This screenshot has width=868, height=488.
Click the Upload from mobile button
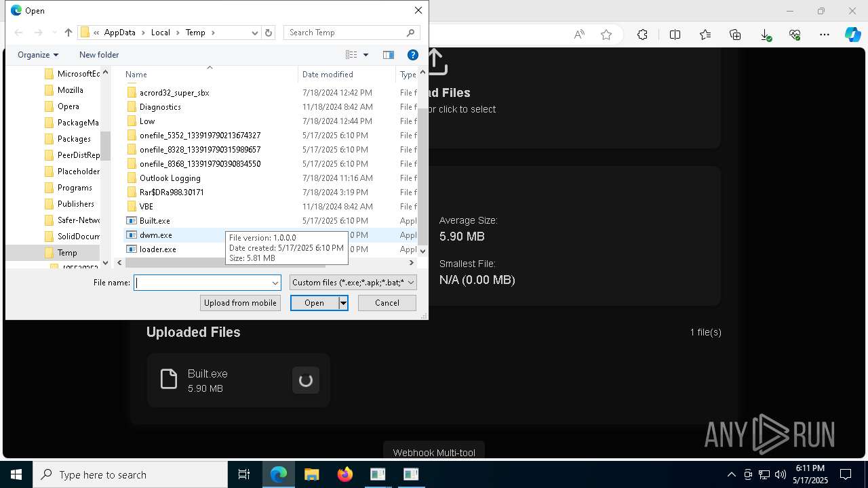tap(240, 303)
